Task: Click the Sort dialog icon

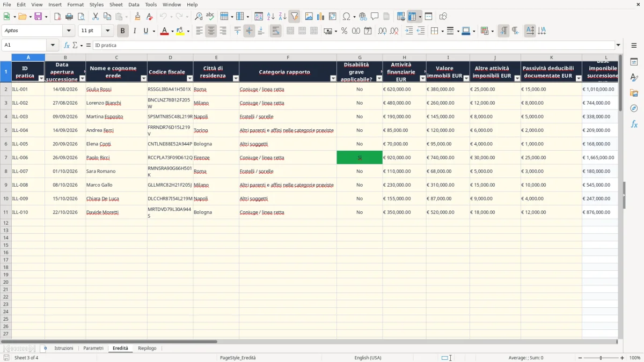Action: [x=259, y=17]
